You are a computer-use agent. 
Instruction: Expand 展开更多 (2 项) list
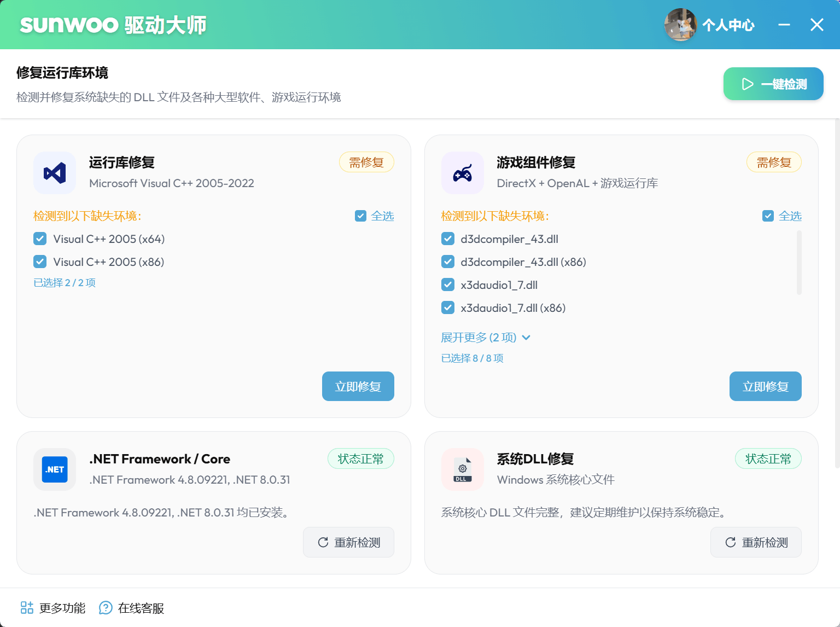pos(486,337)
